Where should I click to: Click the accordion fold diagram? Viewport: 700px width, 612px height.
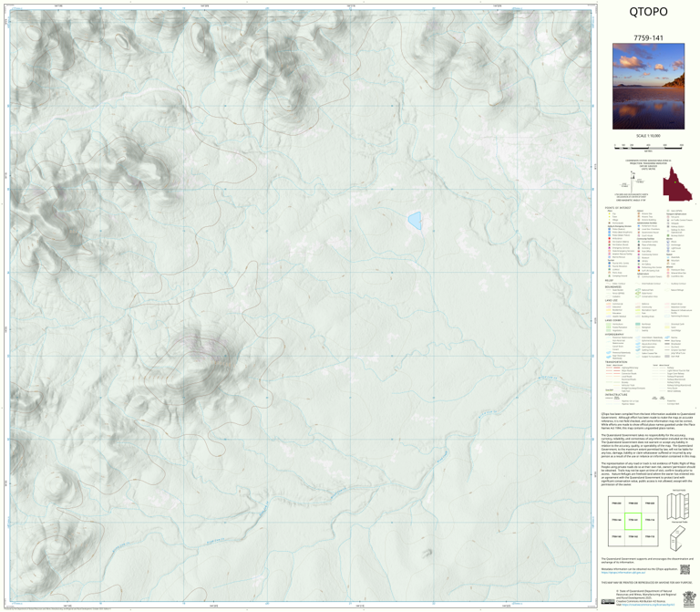678,506
